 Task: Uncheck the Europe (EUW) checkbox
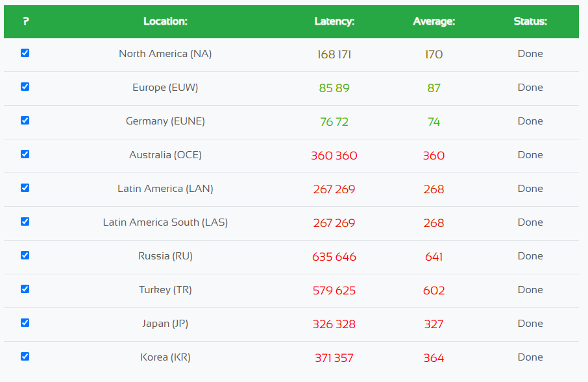click(25, 87)
